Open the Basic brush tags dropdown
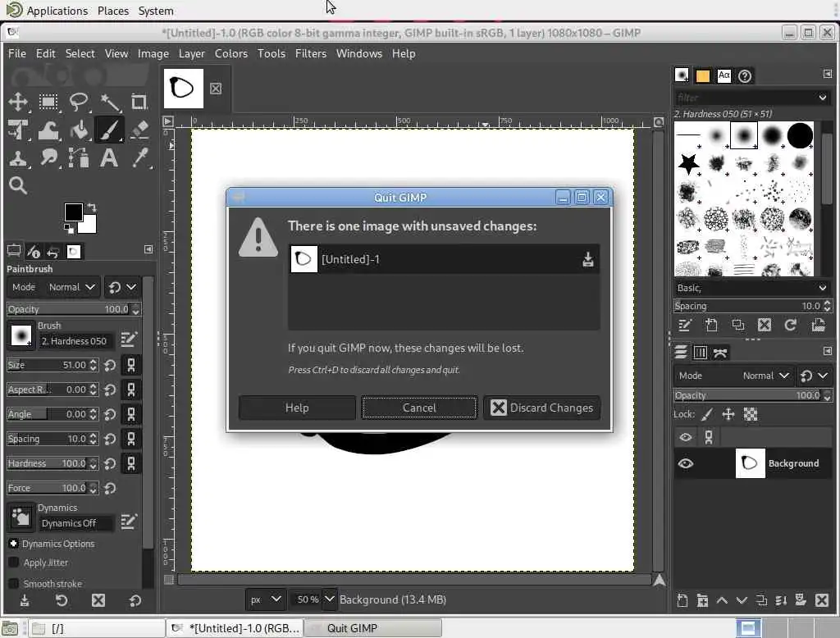Image resolution: width=840 pixels, height=638 pixels. tap(822, 288)
